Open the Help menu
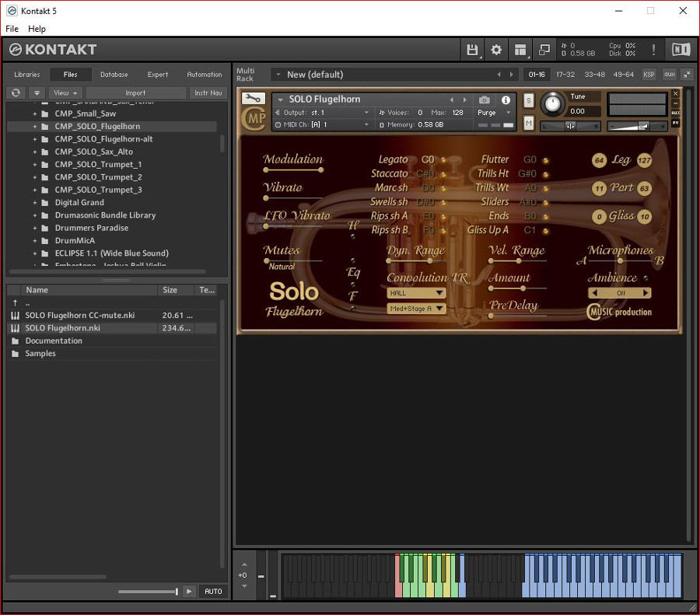This screenshot has width=700, height=615. pos(37,29)
